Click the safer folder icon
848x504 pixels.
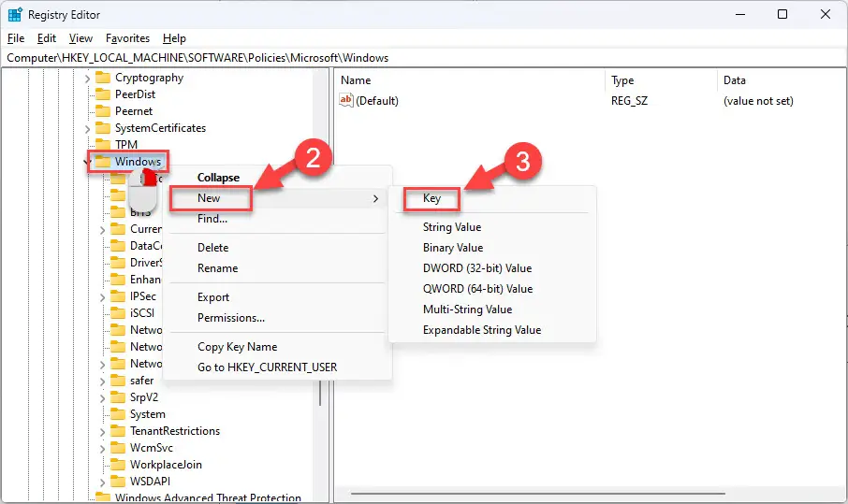(118, 381)
